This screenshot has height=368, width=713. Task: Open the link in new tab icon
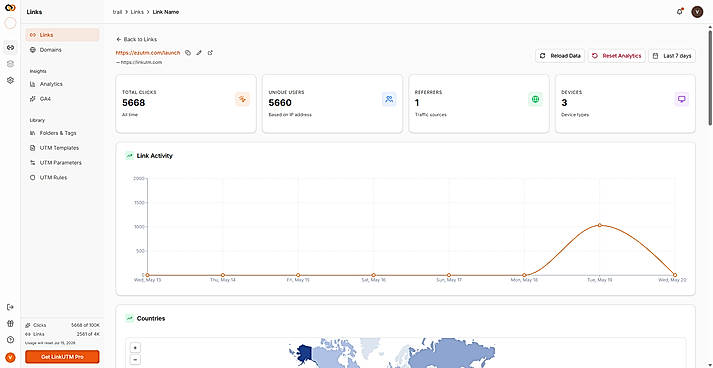(210, 53)
